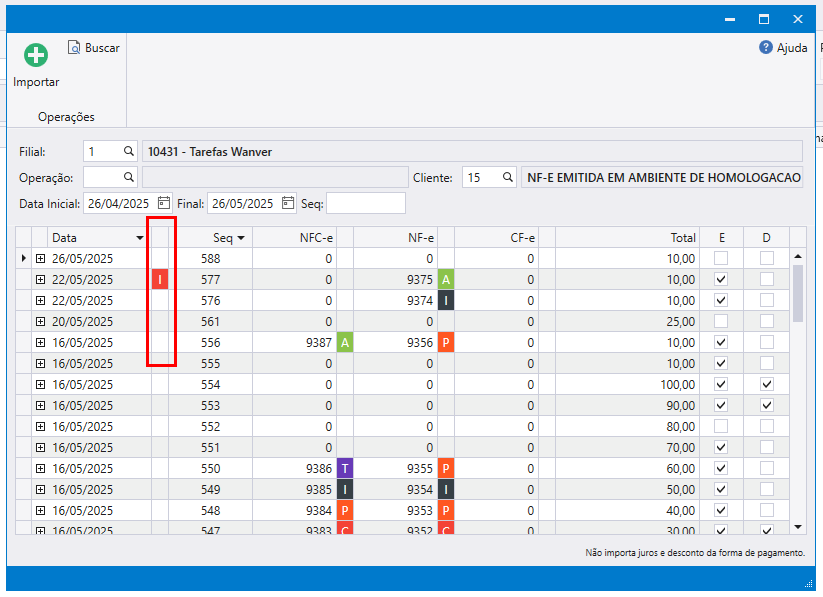Click the green Importar plus icon
The width and height of the screenshot is (823, 597).
click(x=36, y=56)
